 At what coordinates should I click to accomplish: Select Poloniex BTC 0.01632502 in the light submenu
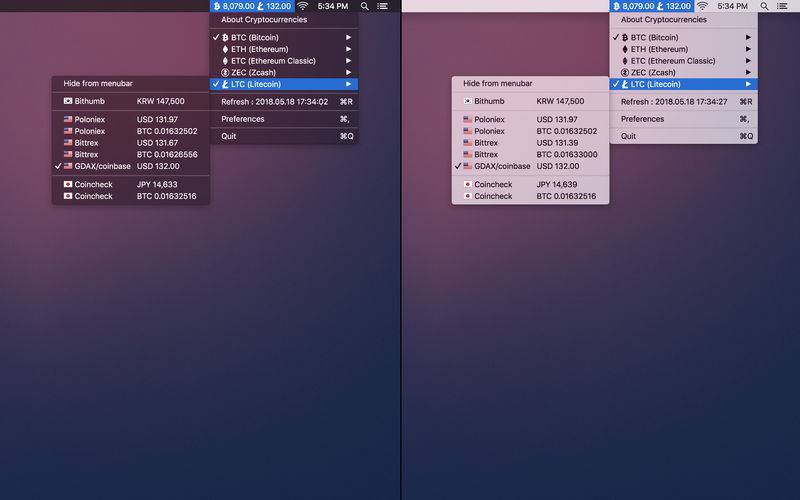(x=530, y=131)
